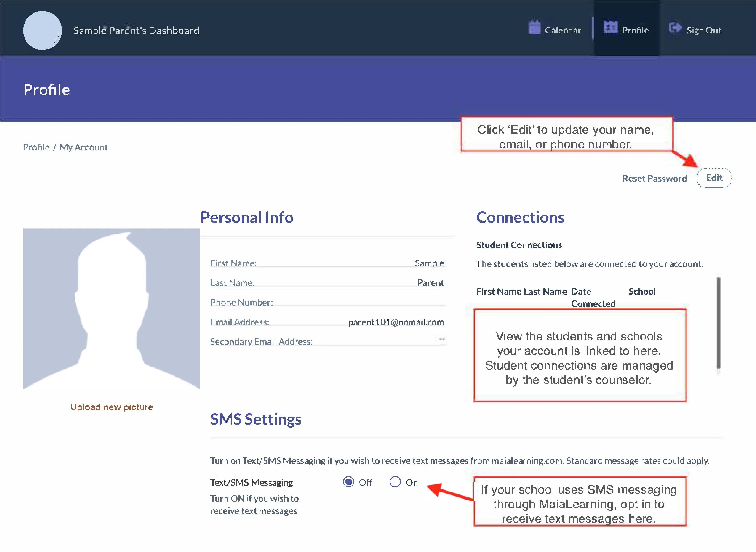Click the round avatar in header
This screenshot has height=552, width=756.
[x=42, y=30]
